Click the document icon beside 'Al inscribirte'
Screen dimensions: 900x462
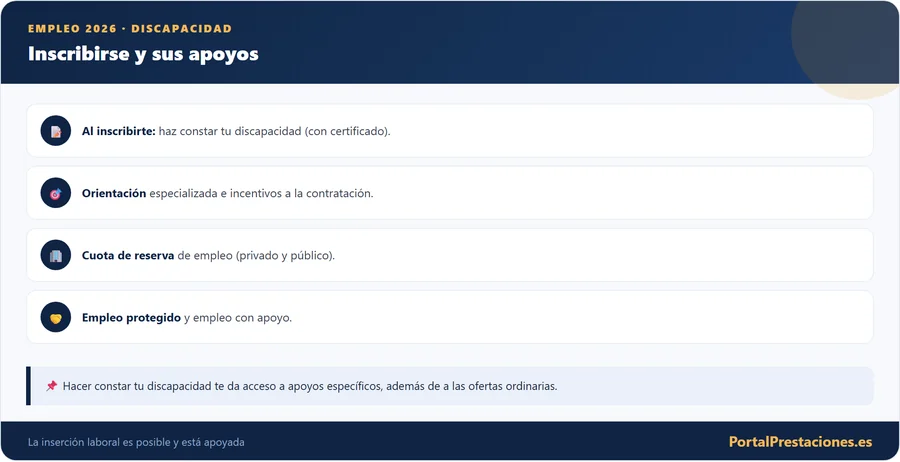(56, 131)
